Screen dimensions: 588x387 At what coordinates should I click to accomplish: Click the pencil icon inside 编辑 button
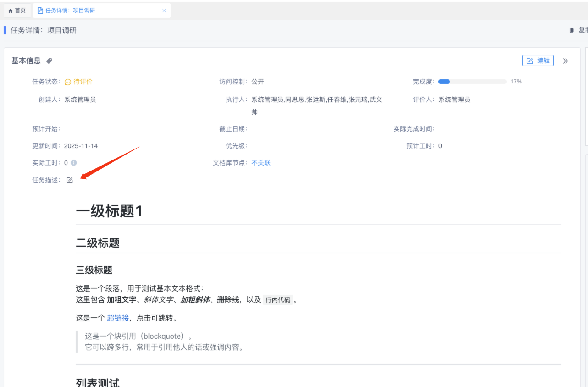click(530, 61)
